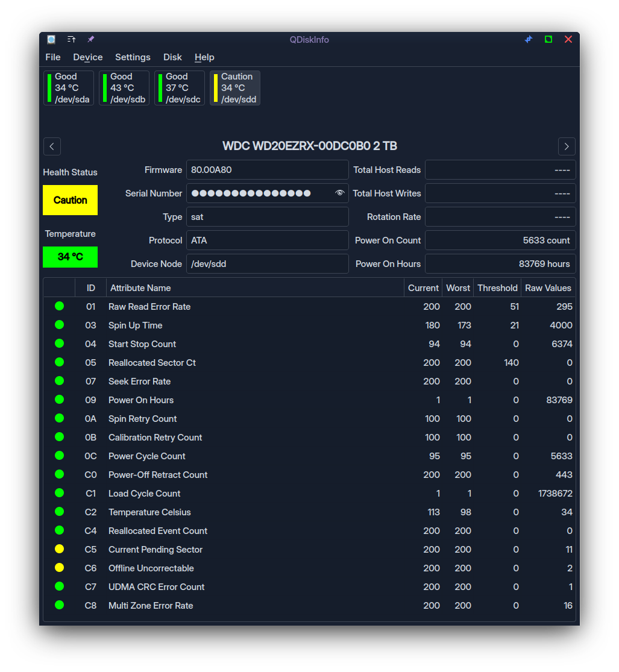The image size is (619, 672).
Task: Open the Device menu
Action: pos(88,57)
